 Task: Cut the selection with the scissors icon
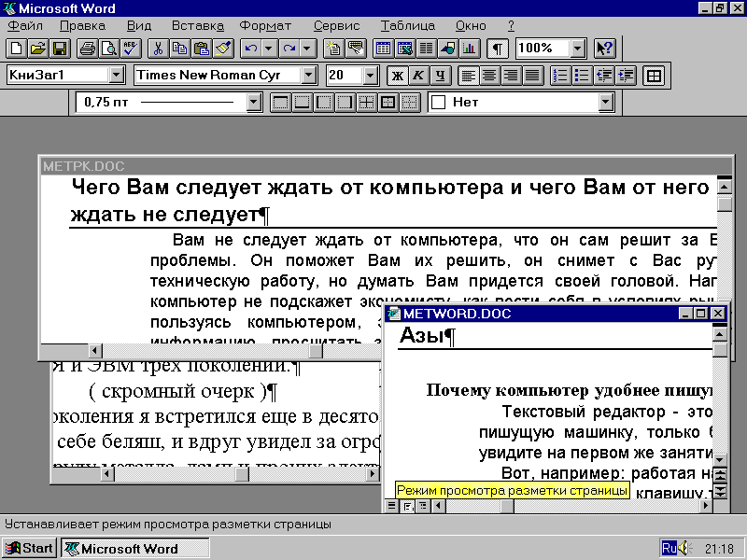point(158,49)
